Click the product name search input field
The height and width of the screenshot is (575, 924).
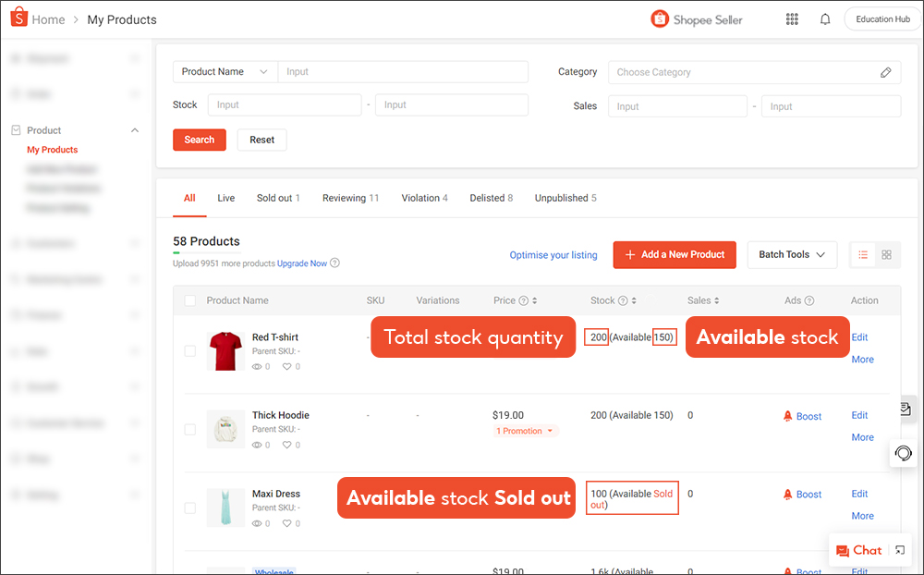pyautogui.click(x=403, y=72)
